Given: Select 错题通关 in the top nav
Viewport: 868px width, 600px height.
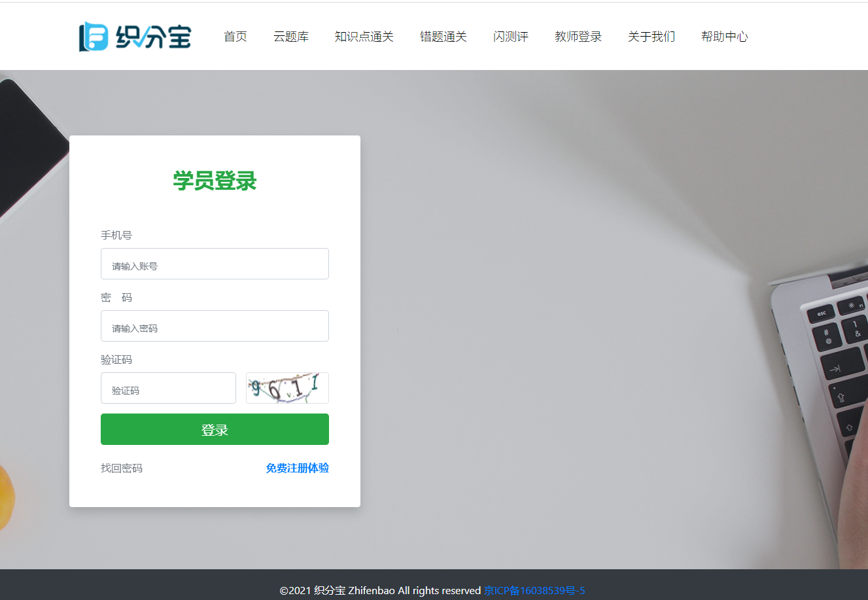Looking at the screenshot, I should (443, 37).
